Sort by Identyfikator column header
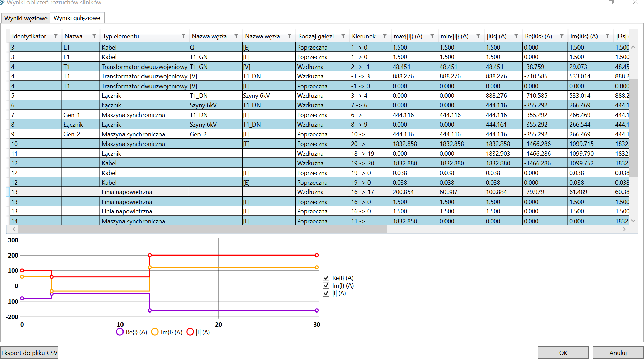 pos(29,36)
